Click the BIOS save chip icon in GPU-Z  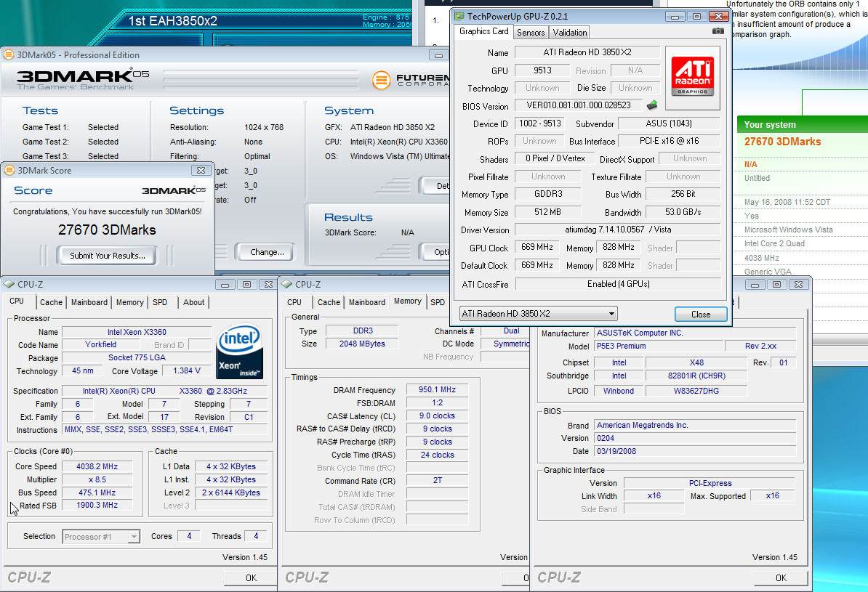click(652, 105)
